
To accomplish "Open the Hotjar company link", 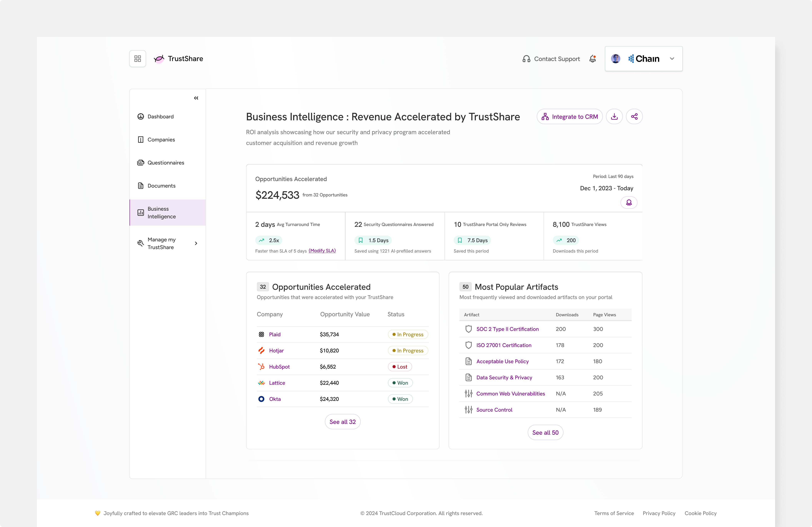I will [276, 351].
